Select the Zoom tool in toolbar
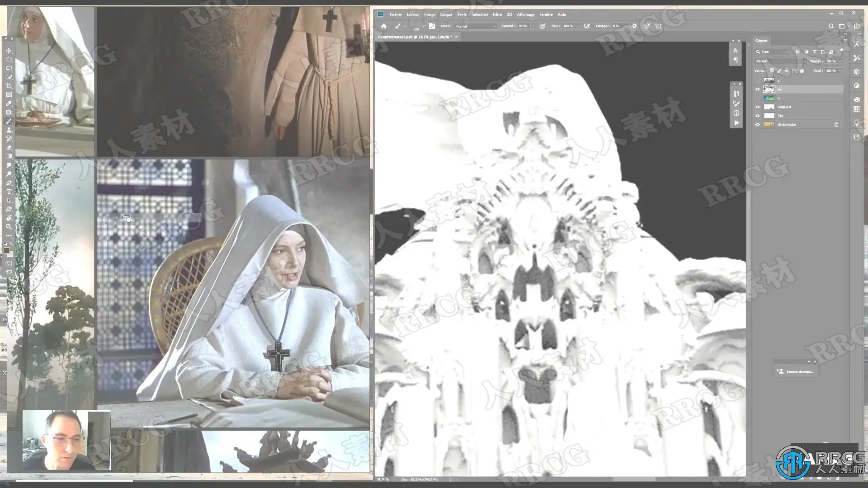868x488 pixels. point(9,227)
